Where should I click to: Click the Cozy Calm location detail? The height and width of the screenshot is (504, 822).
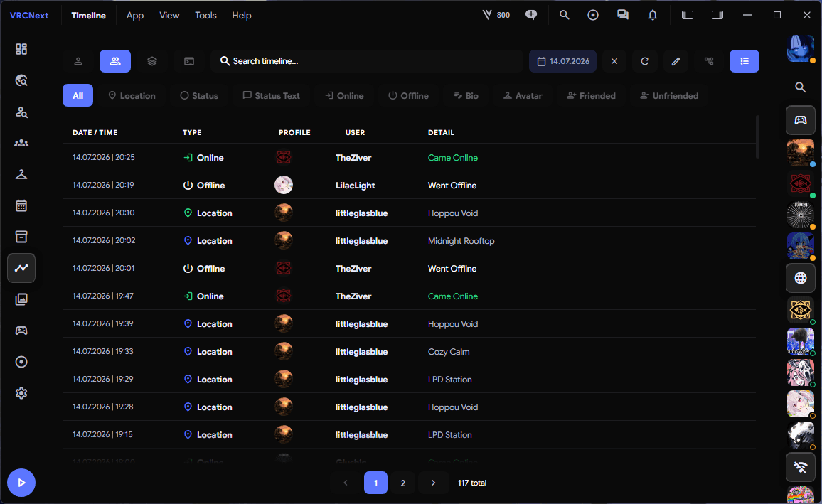coord(448,352)
